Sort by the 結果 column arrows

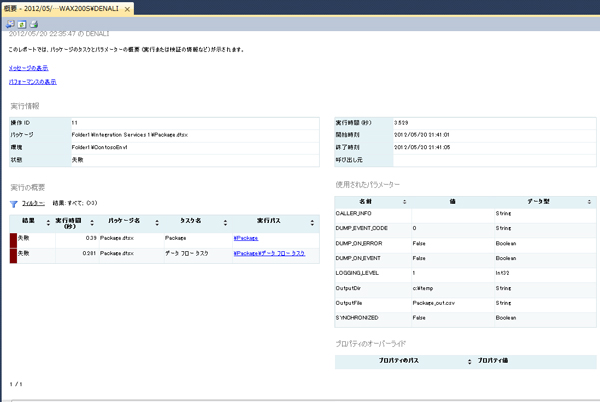(x=48, y=223)
